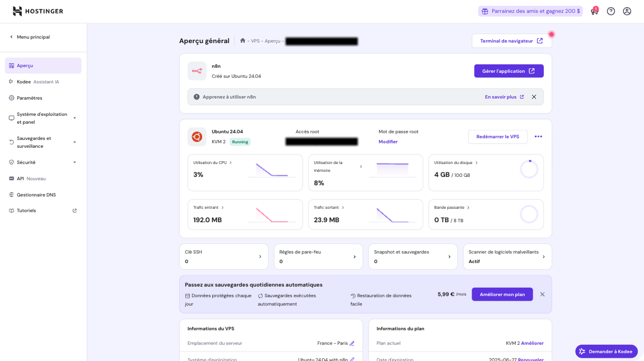Click Améliorer link beside KVM 2
644x361 pixels.
pos(533,343)
